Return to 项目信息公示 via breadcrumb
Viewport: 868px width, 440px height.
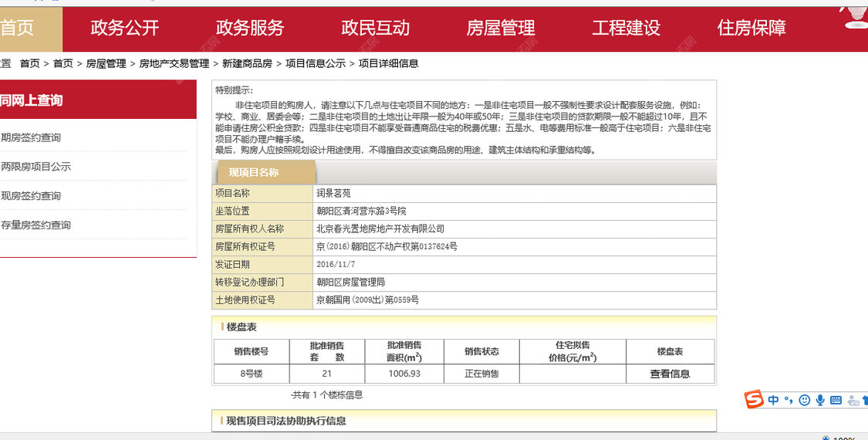point(316,64)
